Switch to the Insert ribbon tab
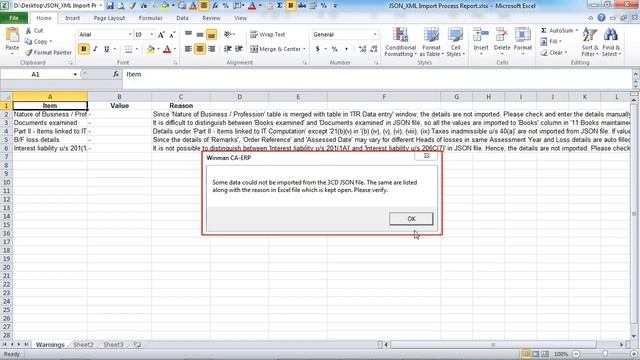640x360 pixels. click(72, 18)
